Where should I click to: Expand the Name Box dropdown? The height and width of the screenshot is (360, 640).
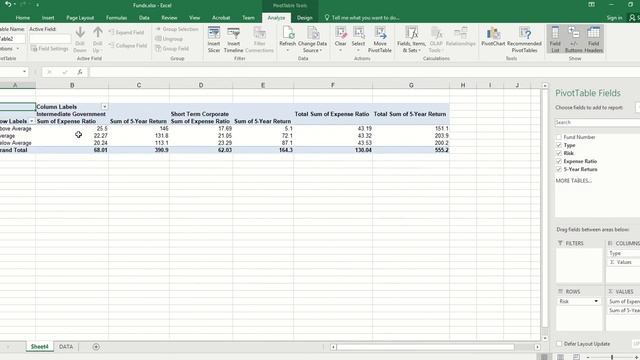(x=24, y=72)
